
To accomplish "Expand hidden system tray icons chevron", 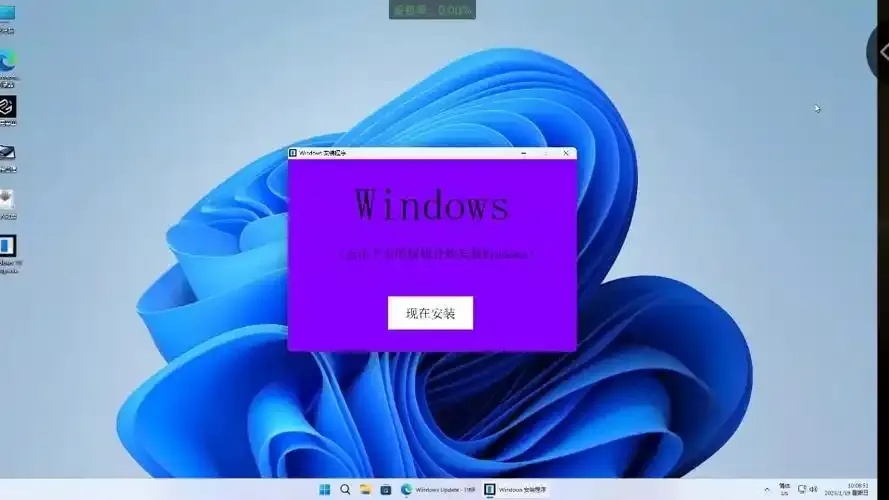I will (767, 490).
